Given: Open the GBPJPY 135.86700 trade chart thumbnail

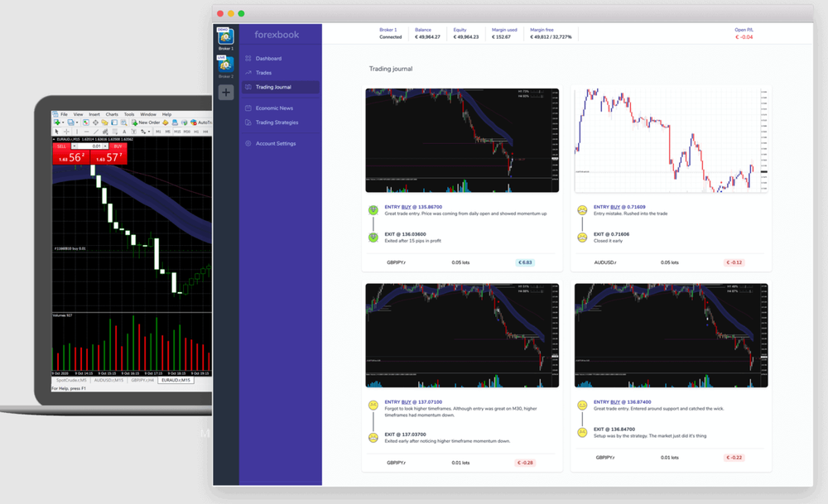Looking at the screenshot, I should (x=462, y=141).
